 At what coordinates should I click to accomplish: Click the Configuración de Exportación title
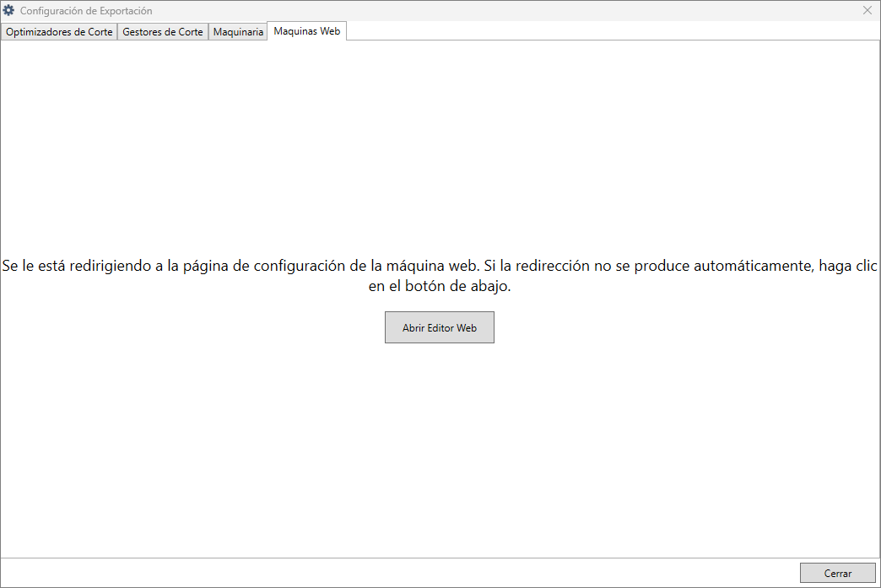pos(86,11)
